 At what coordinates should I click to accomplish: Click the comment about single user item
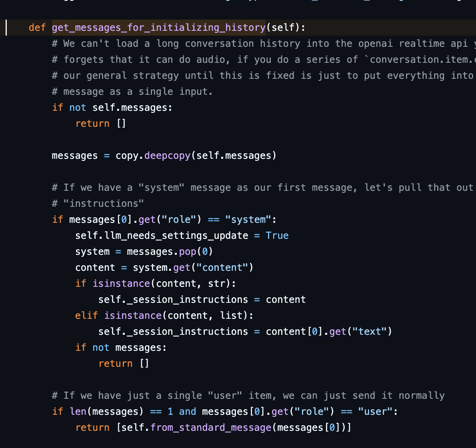point(248,395)
